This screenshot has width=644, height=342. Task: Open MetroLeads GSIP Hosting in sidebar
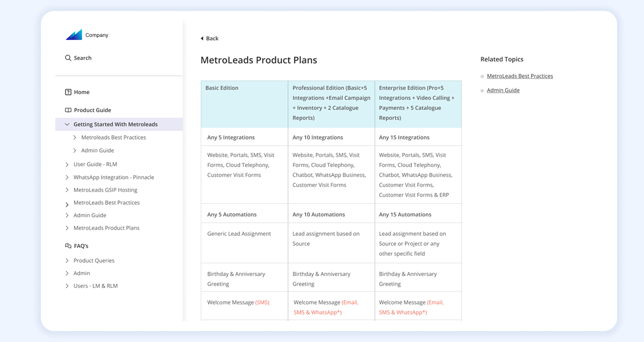pyautogui.click(x=105, y=190)
